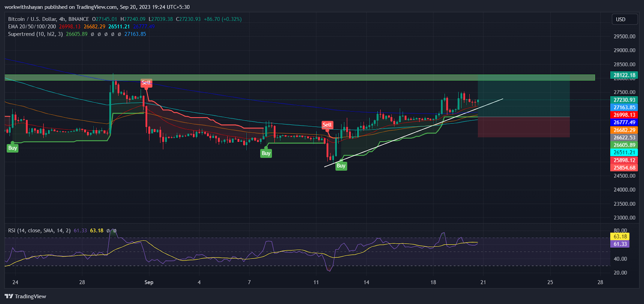Click the low value L27039.38 in legend

[x=161, y=19]
